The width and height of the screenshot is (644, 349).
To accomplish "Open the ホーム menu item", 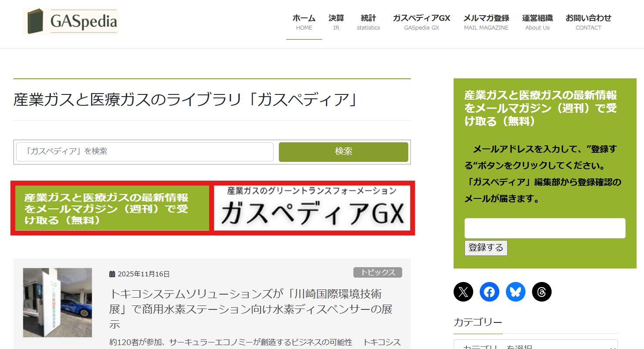I will click(304, 22).
